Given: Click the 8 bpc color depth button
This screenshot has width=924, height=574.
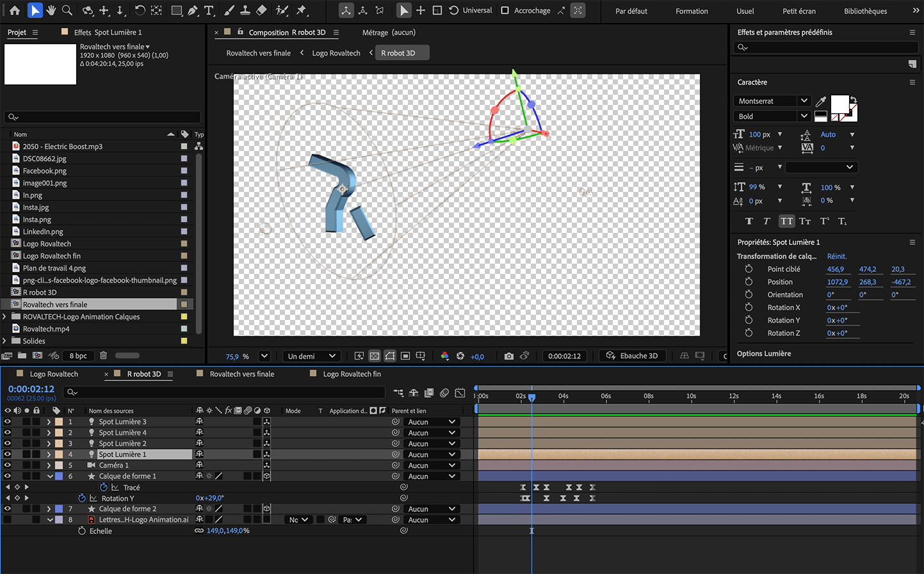Looking at the screenshot, I should point(78,356).
